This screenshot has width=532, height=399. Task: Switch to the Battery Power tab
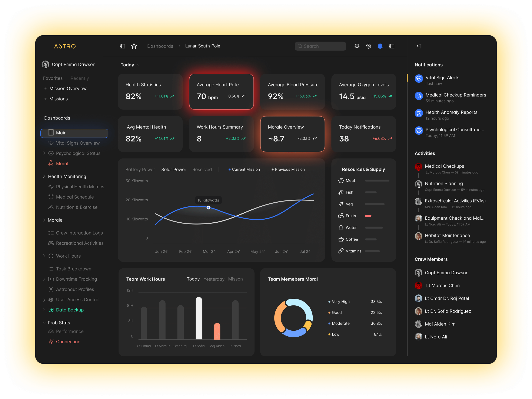(140, 170)
